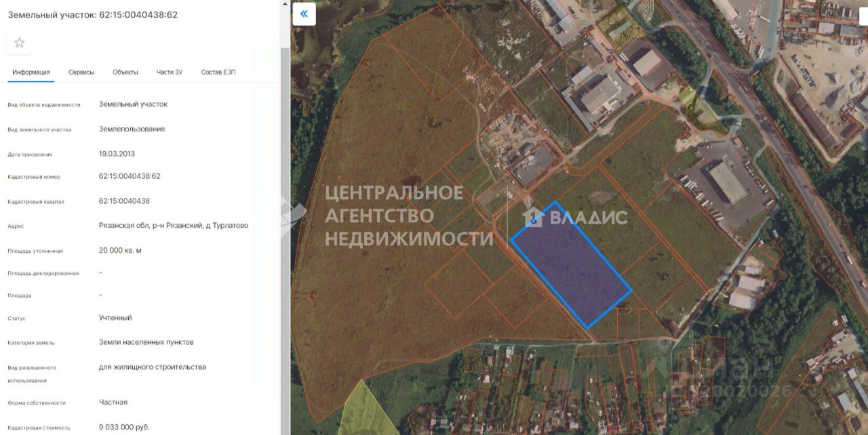The height and width of the screenshot is (435, 868).
Task: Collapse info panel with double-chevron button
Action: click(304, 14)
